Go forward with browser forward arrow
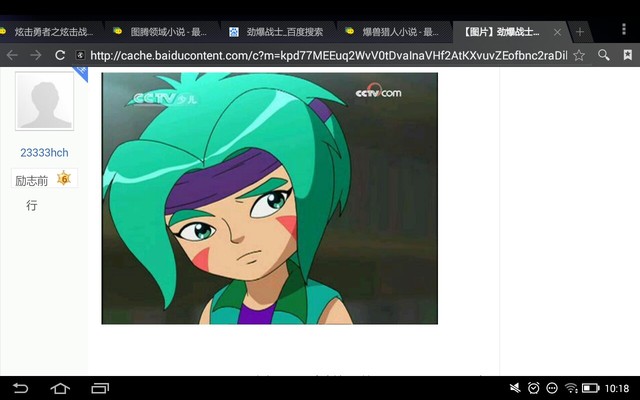640x400 pixels. pos(36,55)
